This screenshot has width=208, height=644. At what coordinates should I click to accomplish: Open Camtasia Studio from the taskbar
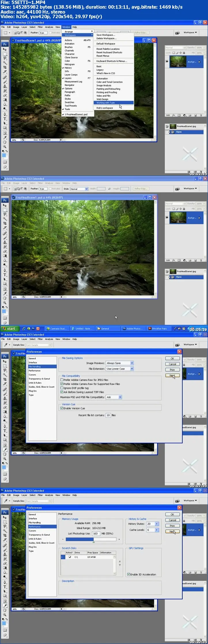pyautogui.click(x=56, y=328)
